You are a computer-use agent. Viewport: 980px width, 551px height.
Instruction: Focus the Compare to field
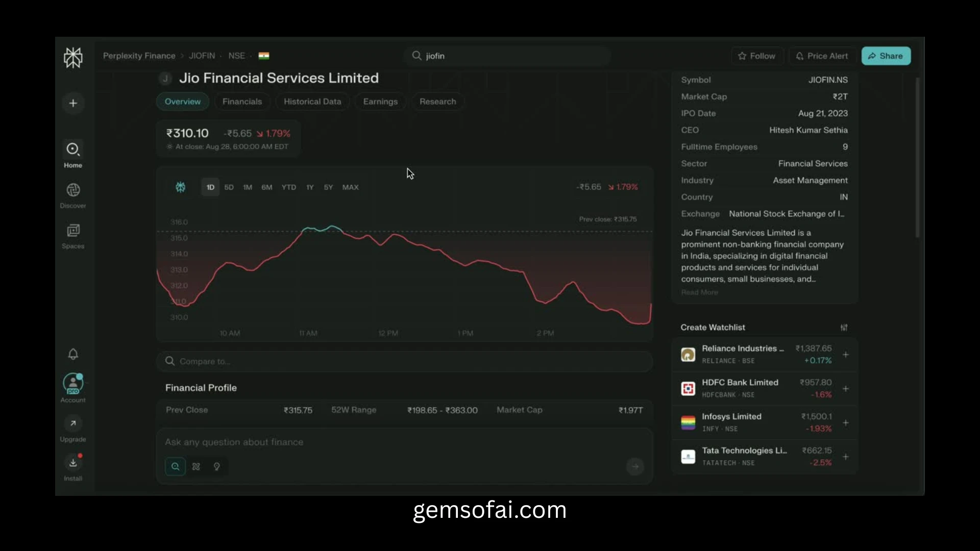click(x=404, y=361)
